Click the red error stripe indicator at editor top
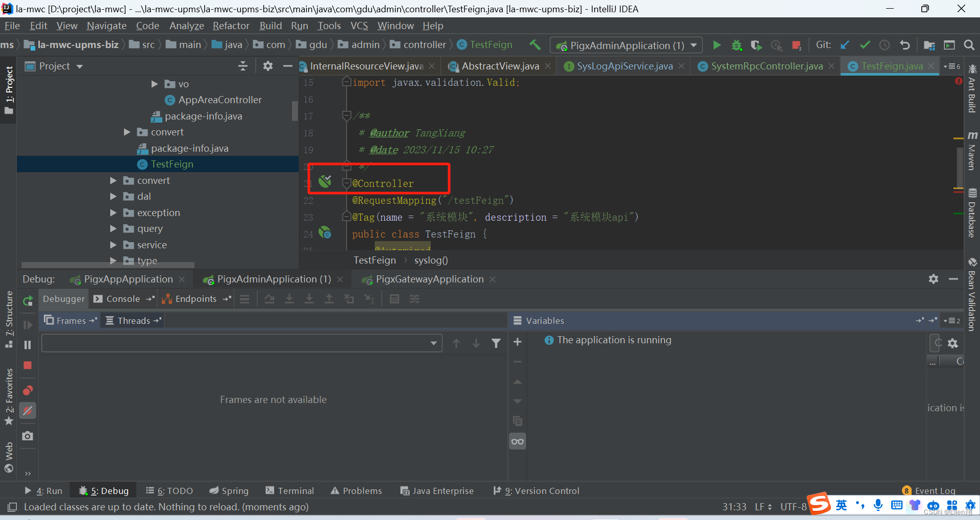The width and height of the screenshot is (980, 520). pyautogui.click(x=959, y=81)
